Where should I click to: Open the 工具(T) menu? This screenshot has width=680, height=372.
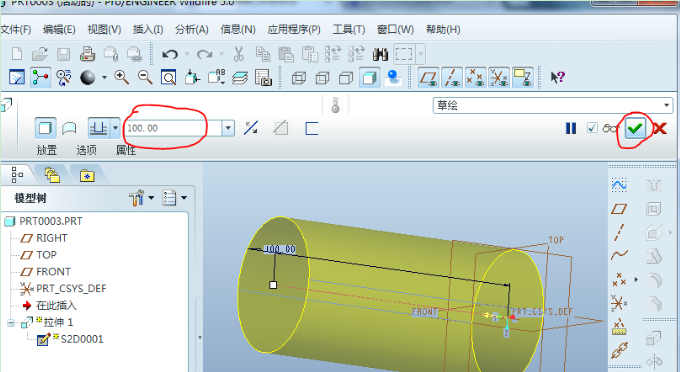pyautogui.click(x=349, y=29)
